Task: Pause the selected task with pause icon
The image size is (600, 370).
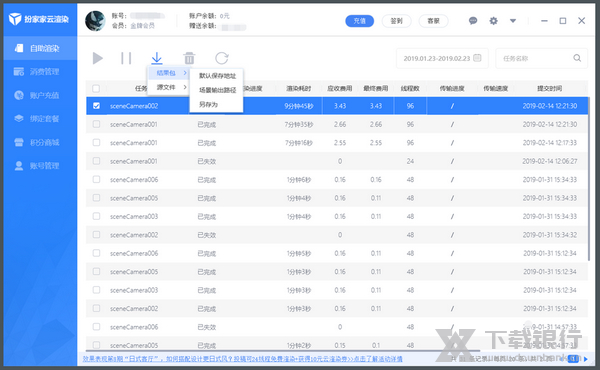Action: click(126, 58)
